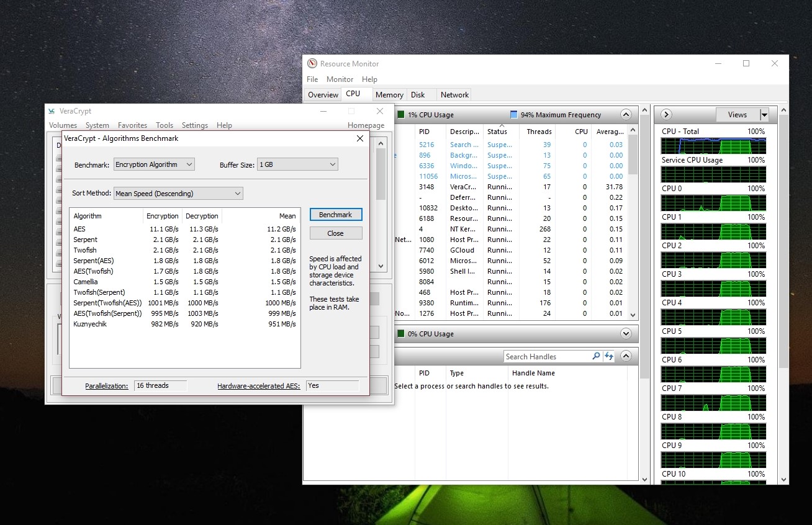
Task: Click the CPU 5 graph
Action: click(713, 345)
